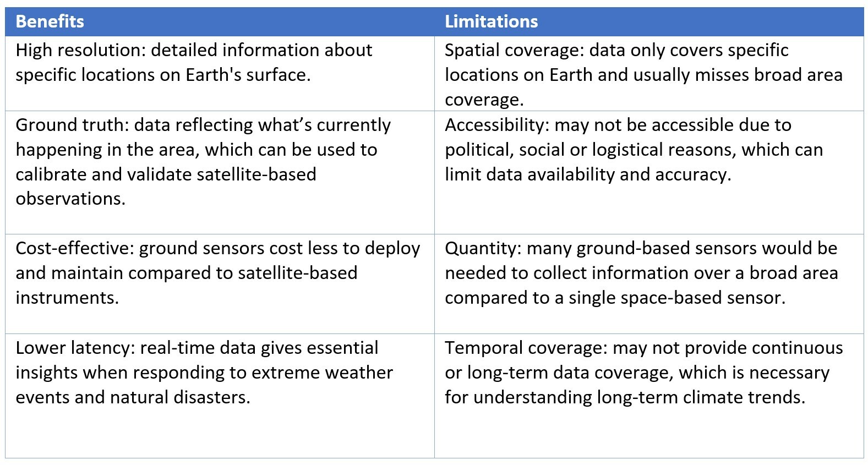Select the High resolution benefit cell
This screenshot has width=868, height=465.
coord(220,74)
